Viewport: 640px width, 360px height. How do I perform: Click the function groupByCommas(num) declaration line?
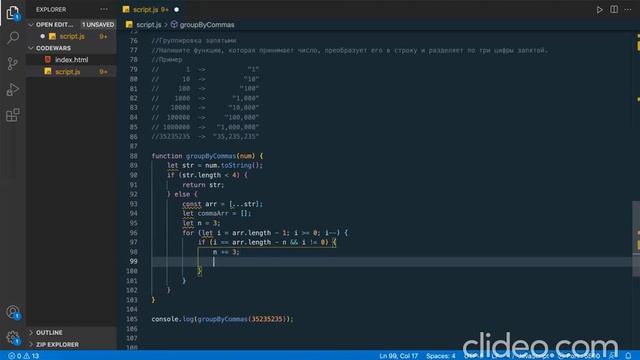pyautogui.click(x=207, y=156)
